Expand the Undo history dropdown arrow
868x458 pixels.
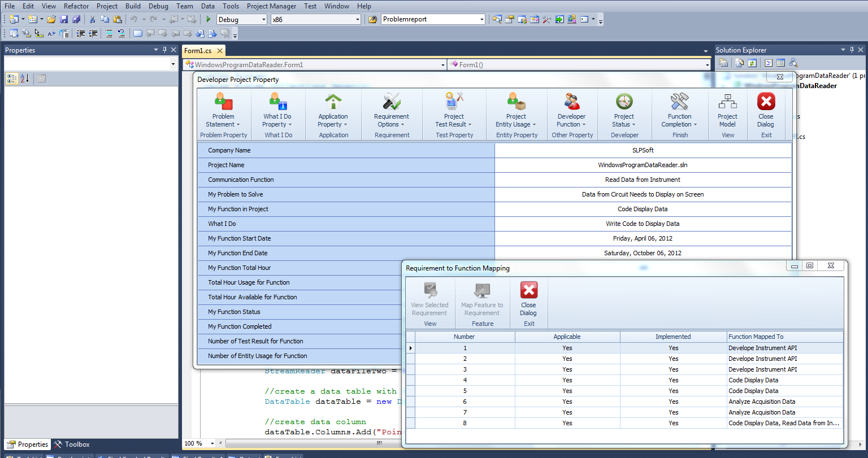pos(144,19)
